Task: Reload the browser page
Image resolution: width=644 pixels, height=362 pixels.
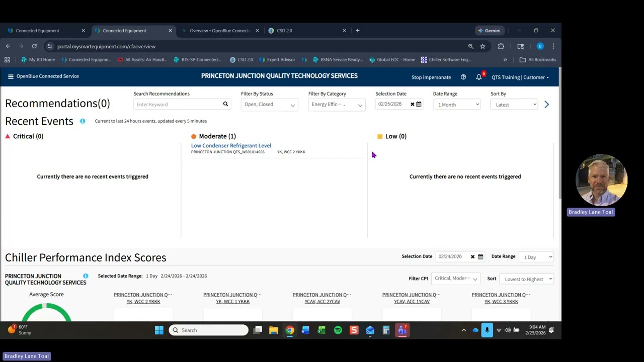Action: pyautogui.click(x=34, y=46)
